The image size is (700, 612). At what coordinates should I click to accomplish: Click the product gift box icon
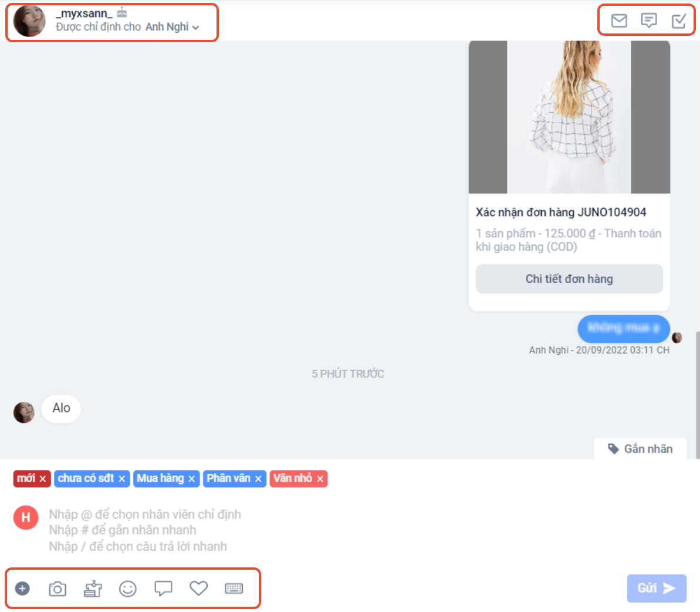click(93, 589)
